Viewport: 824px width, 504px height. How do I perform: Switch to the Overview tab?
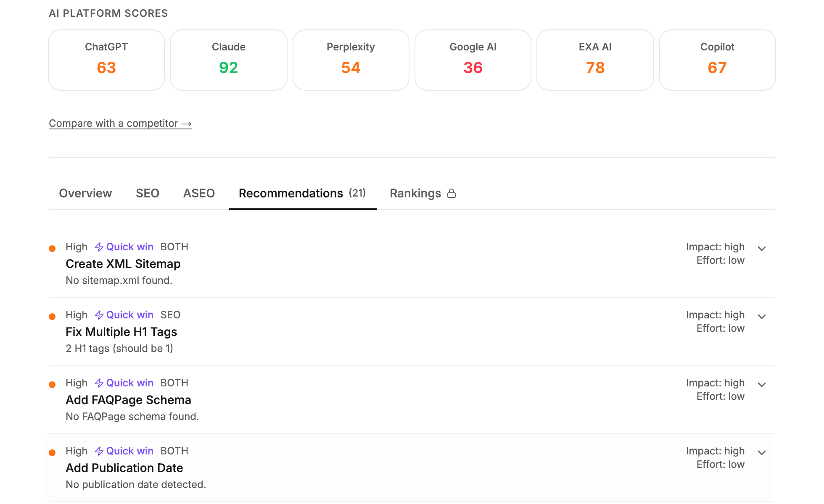coord(85,193)
